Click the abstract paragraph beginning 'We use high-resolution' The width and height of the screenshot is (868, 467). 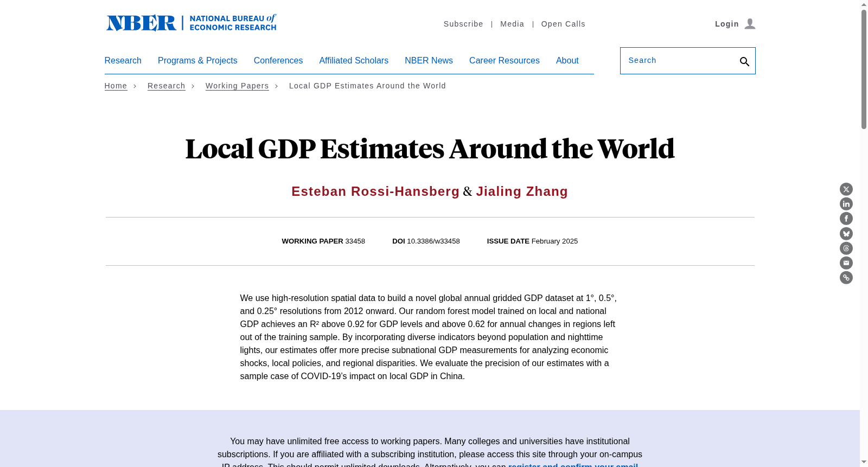point(430,337)
